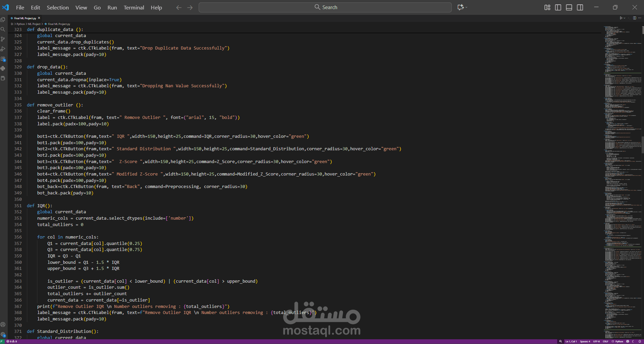Split the editor to the right
This screenshot has height=344, width=644.
coord(635,18)
